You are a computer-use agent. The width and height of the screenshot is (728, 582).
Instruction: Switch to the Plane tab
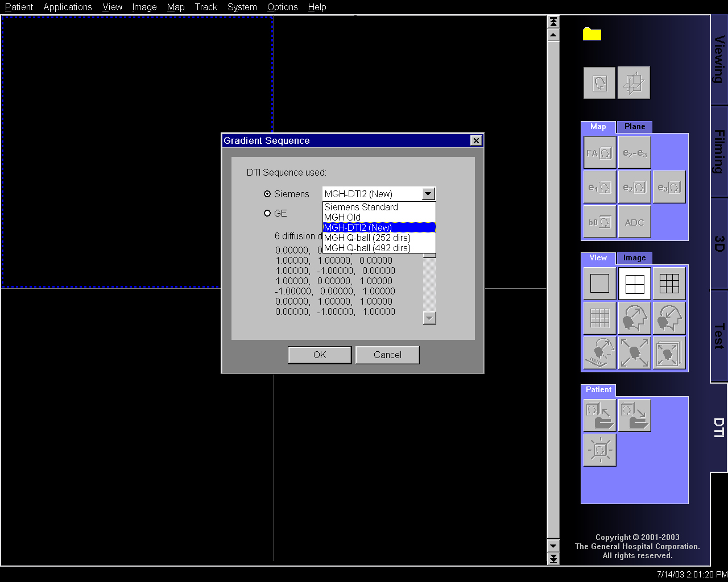(x=635, y=127)
